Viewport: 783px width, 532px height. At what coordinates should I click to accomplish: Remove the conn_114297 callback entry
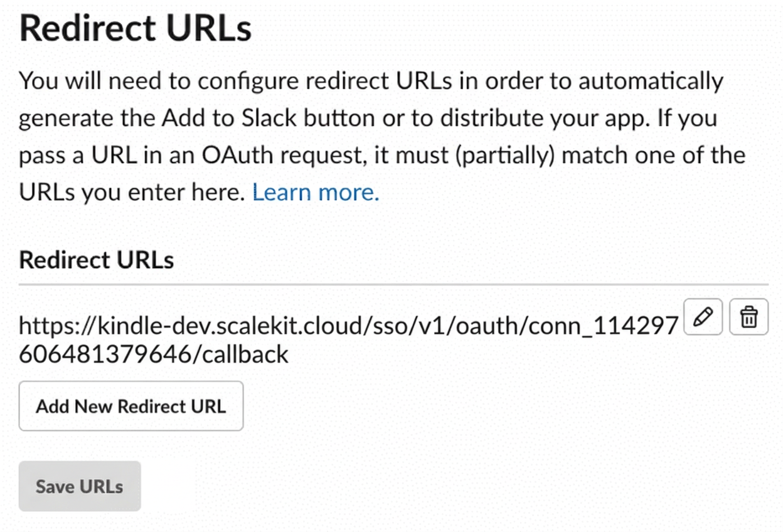[x=749, y=317]
